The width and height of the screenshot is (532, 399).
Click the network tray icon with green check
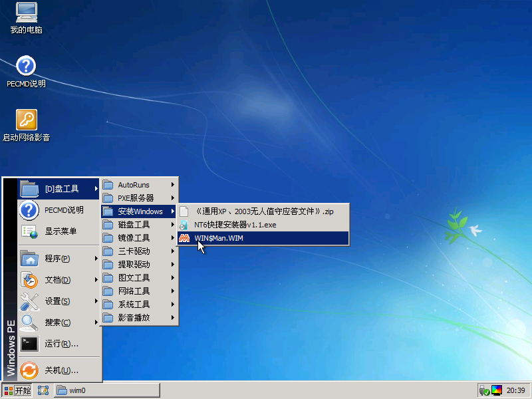[484, 390]
